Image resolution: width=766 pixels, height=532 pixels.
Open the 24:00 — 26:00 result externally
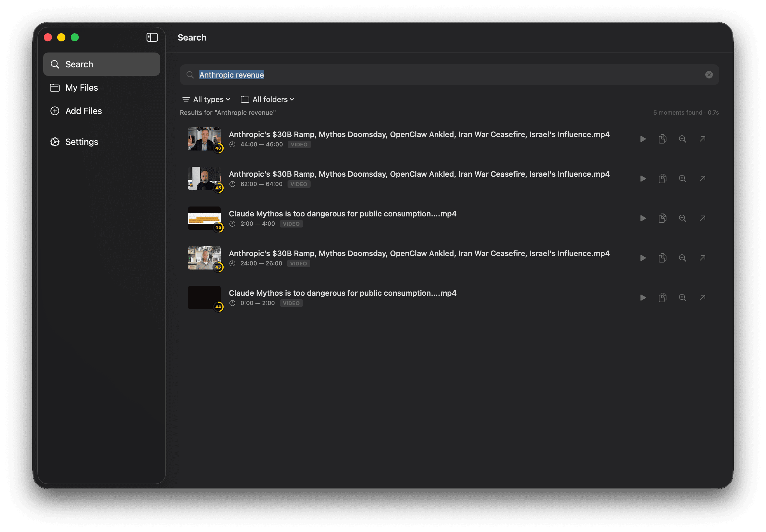point(702,258)
